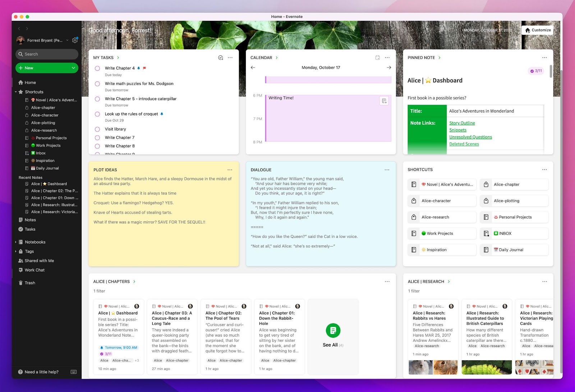Click keyboard shortcuts icon in sidebar footer
Screen dimensions: 575x392
[x=74, y=372]
